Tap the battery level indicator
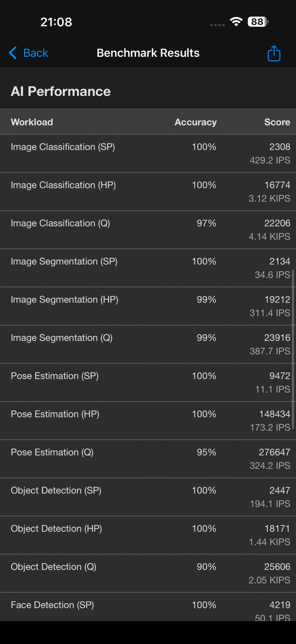296x644 pixels. click(258, 22)
